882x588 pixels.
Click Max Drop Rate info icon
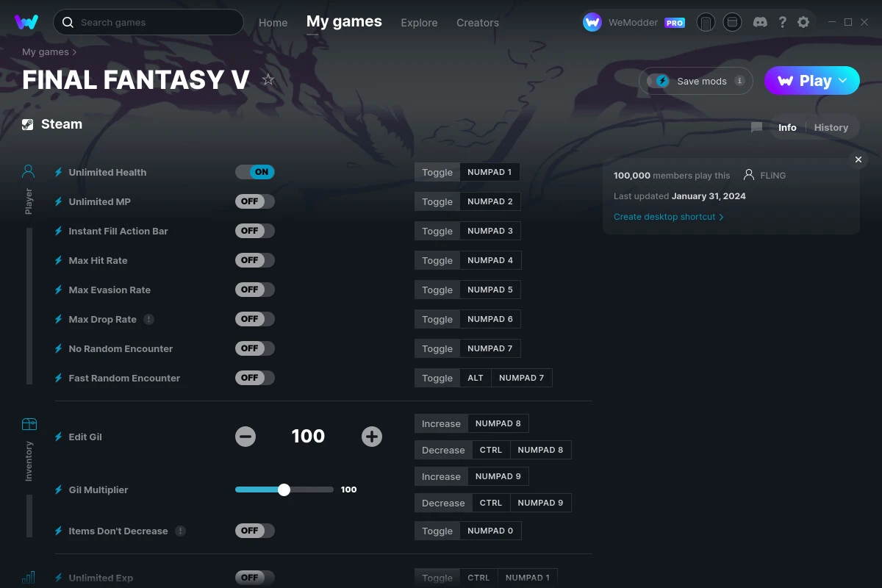pyautogui.click(x=149, y=319)
